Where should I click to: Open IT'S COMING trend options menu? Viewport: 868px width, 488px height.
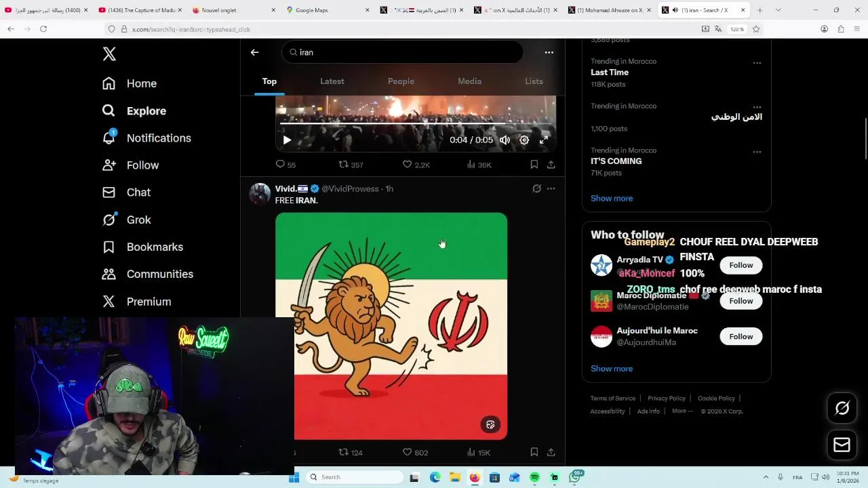click(x=757, y=152)
